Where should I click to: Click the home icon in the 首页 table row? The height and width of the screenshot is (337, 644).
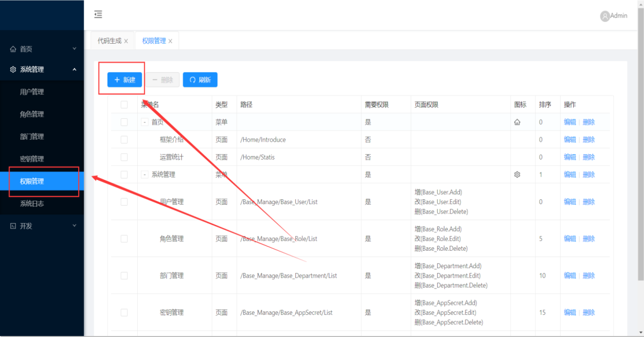pyautogui.click(x=517, y=122)
